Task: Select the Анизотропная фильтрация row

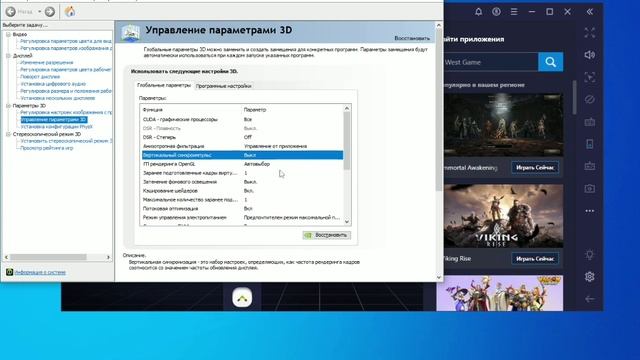Action: point(242,146)
